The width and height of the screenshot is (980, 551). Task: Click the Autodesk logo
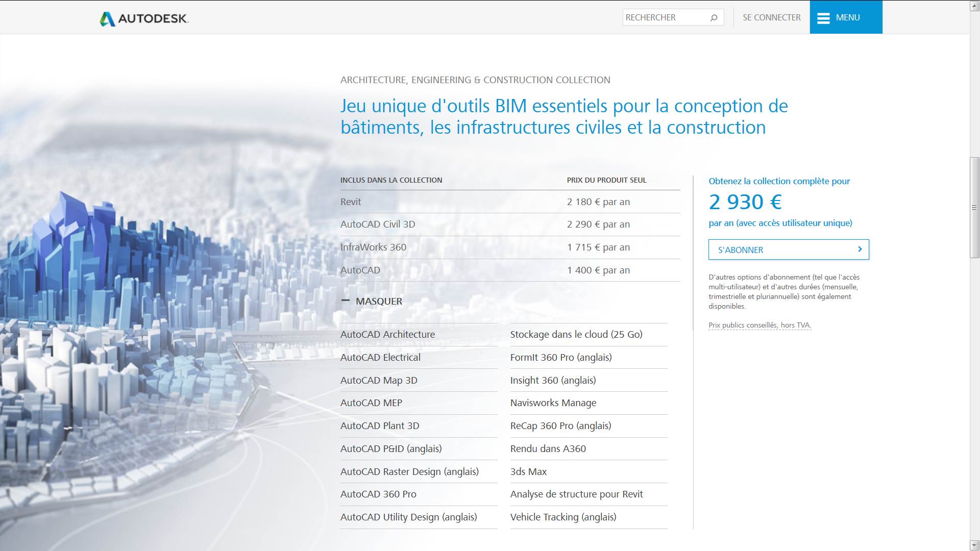point(144,18)
